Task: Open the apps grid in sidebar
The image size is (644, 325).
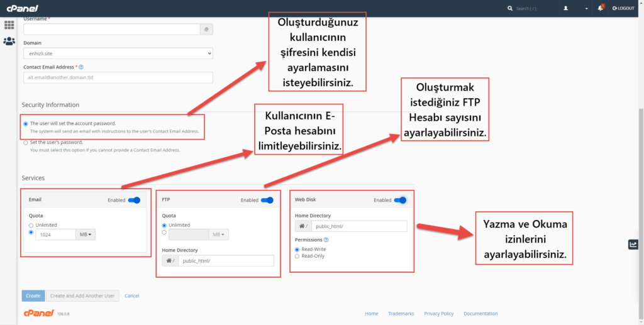Action: click(9, 25)
